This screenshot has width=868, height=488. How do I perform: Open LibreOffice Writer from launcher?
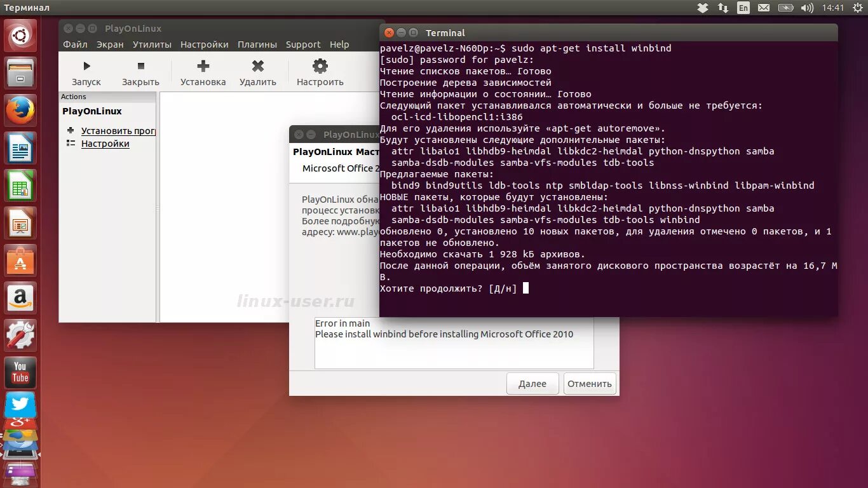pos(20,148)
